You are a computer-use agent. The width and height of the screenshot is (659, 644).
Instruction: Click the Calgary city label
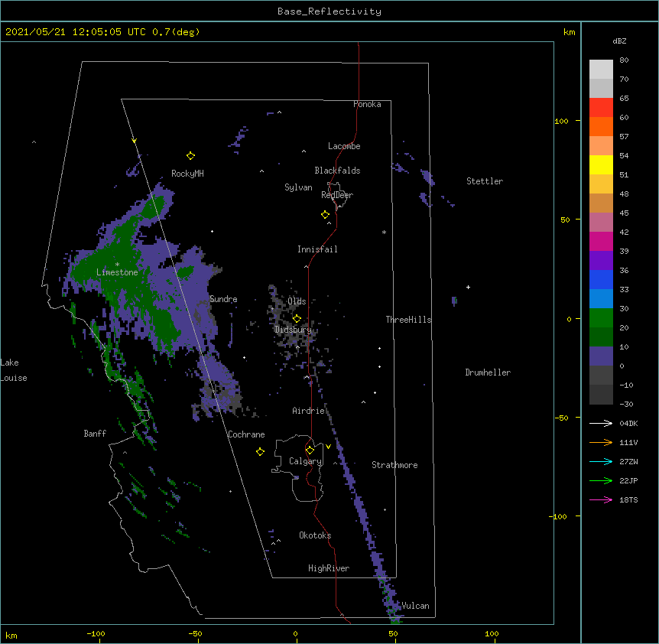[x=305, y=461]
